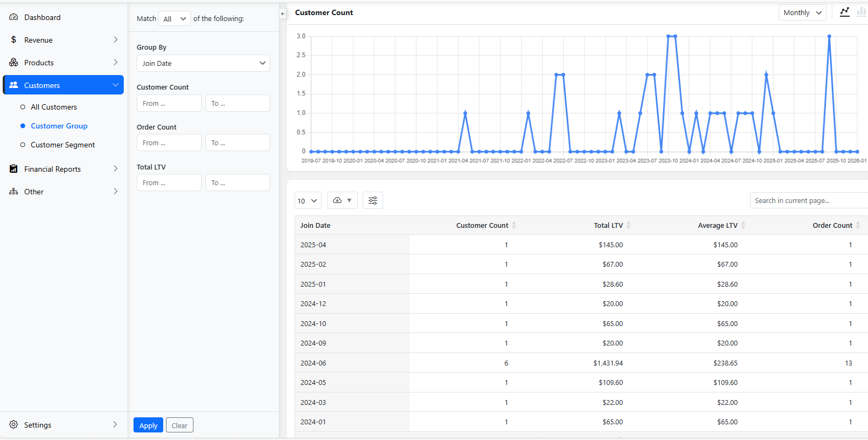Click the Products boxes icon

14,63
